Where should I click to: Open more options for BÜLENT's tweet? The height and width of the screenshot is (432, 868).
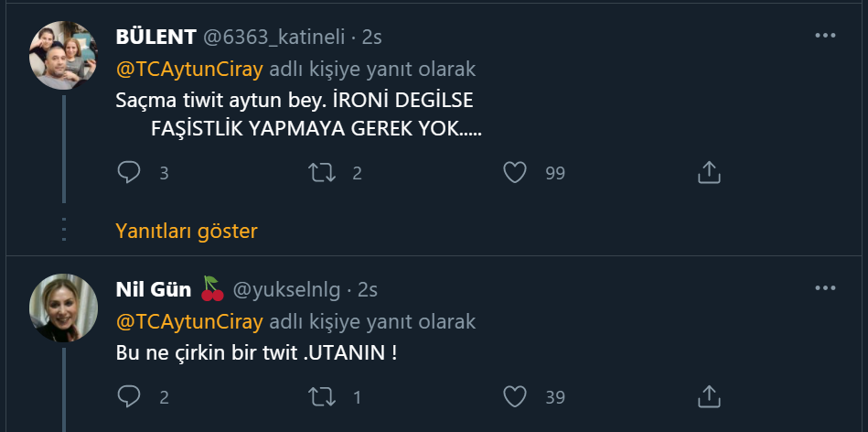pos(825,37)
